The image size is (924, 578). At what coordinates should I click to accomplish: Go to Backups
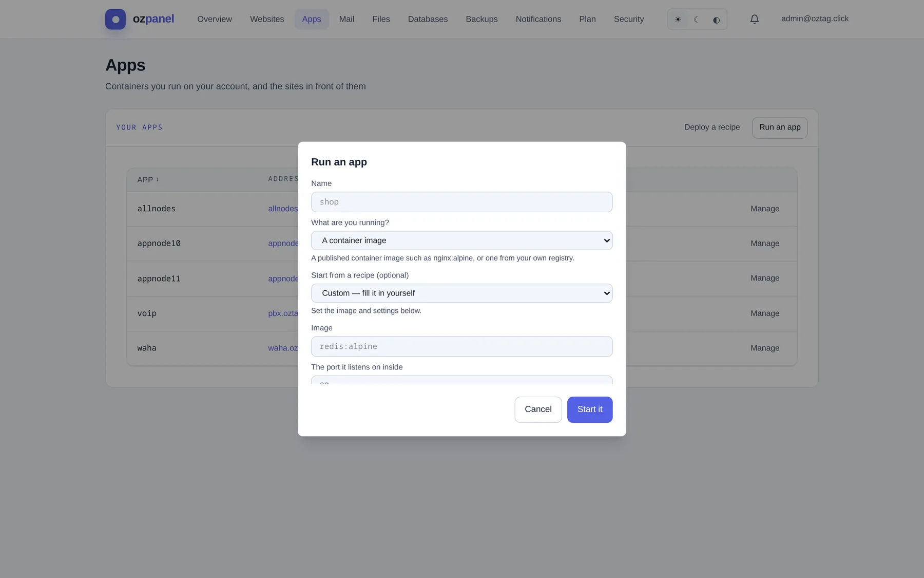482,19
